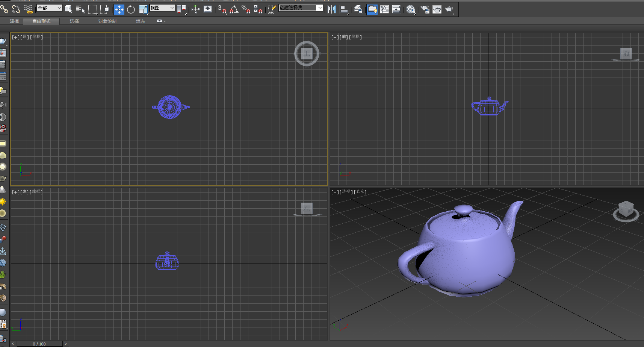Open Render Setup teapot icon

pyautogui.click(x=425, y=9)
